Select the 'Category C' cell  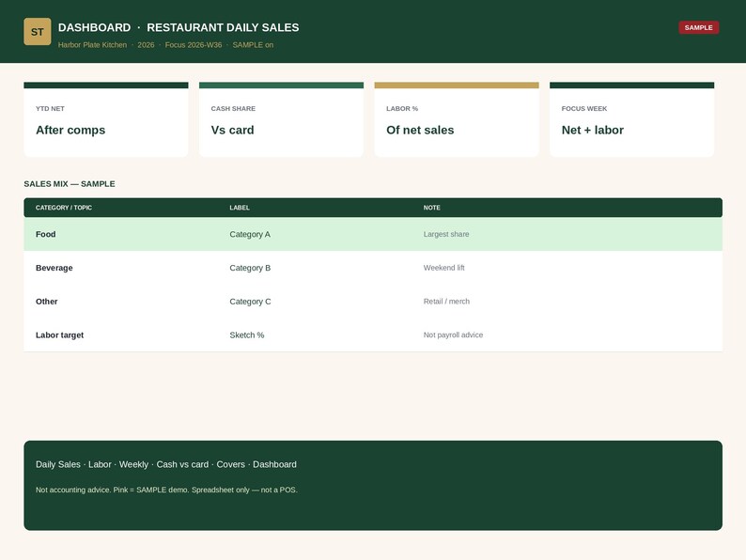(250, 302)
